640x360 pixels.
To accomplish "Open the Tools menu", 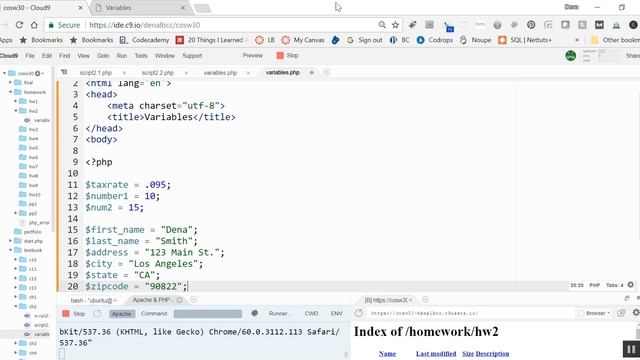I will pos(141,56).
